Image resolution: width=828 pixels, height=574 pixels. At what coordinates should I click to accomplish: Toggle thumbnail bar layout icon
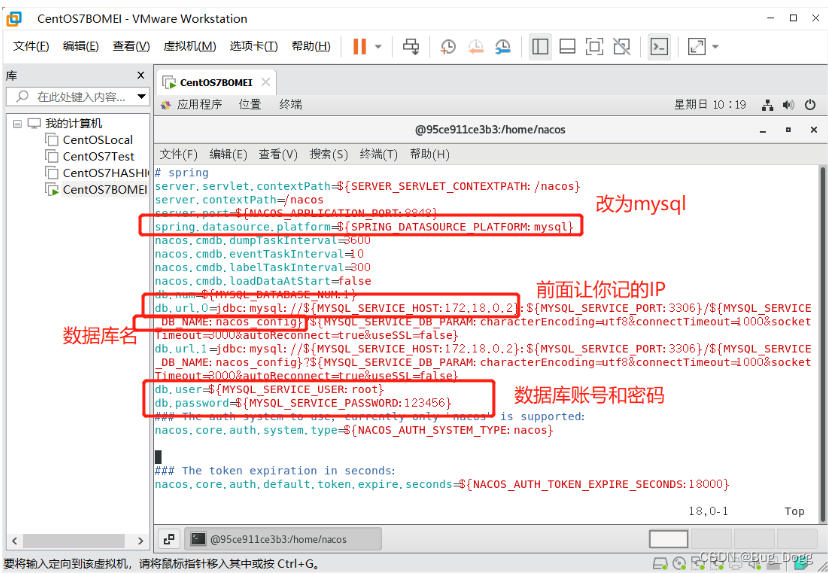pyautogui.click(x=567, y=46)
